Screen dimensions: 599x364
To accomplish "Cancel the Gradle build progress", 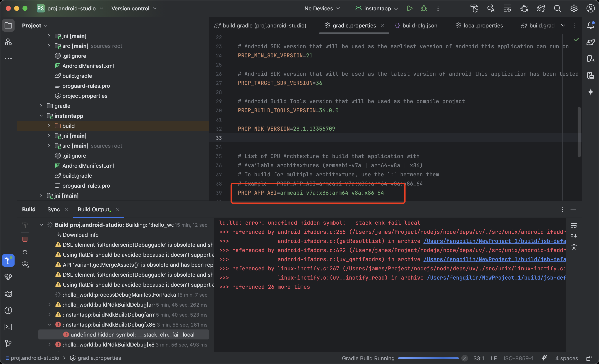I will [464, 358].
